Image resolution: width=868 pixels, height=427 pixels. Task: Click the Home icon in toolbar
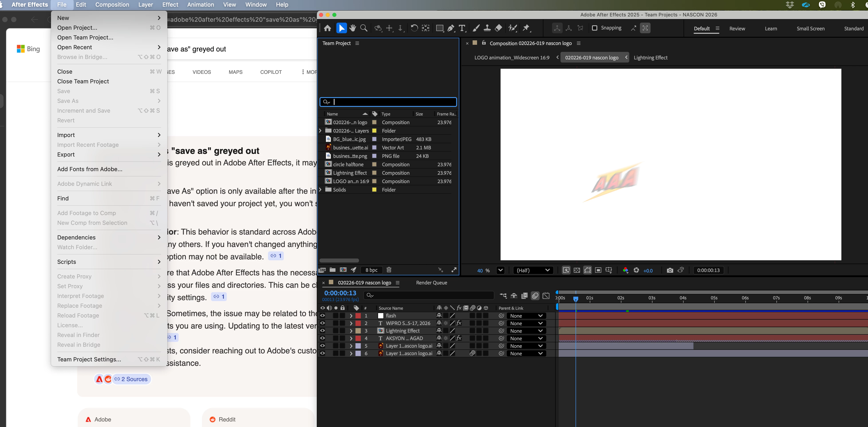click(327, 28)
